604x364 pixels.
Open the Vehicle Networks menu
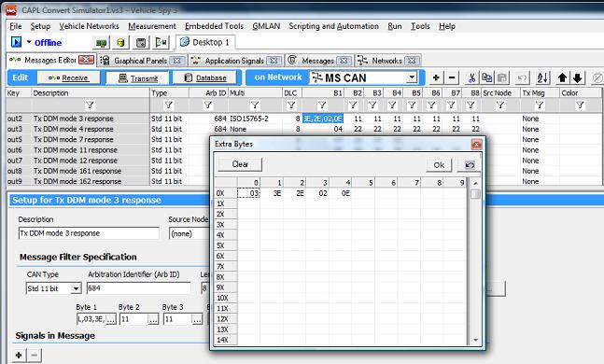point(89,26)
